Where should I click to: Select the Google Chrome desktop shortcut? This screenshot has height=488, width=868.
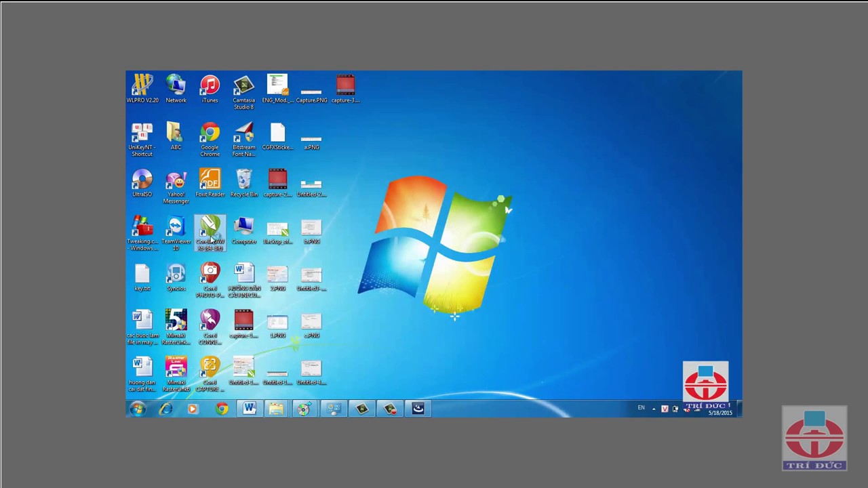pyautogui.click(x=210, y=140)
